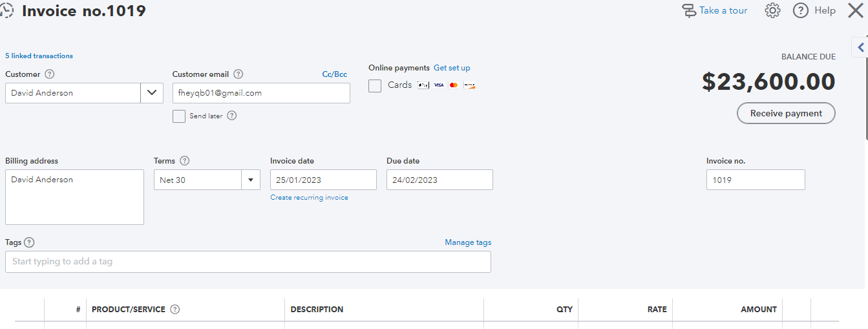Open the 5 linked transactions link
The width and height of the screenshot is (868, 329).
(39, 56)
